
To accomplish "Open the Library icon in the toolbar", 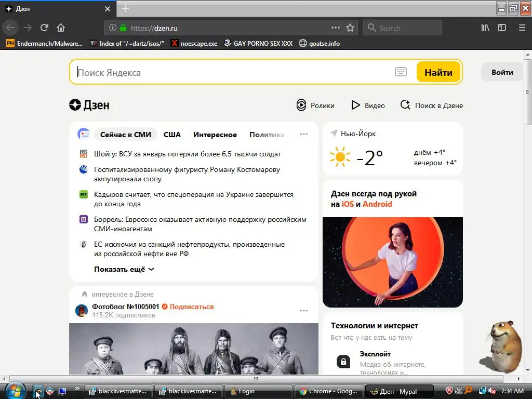I will tap(485, 28).
